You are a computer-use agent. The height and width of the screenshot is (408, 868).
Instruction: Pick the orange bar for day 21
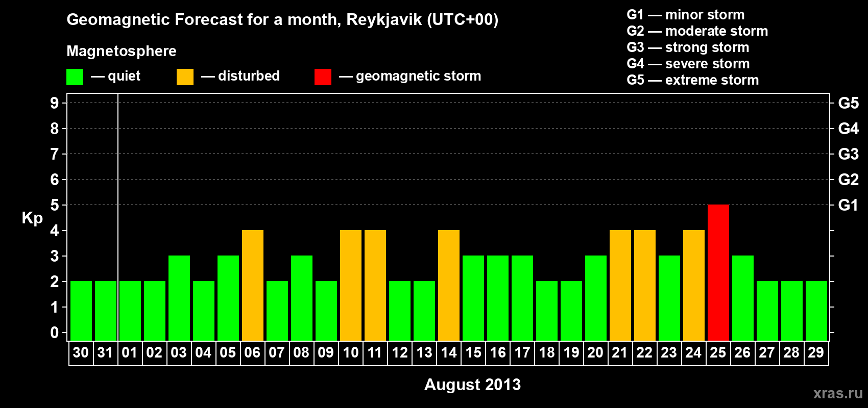tap(620, 285)
